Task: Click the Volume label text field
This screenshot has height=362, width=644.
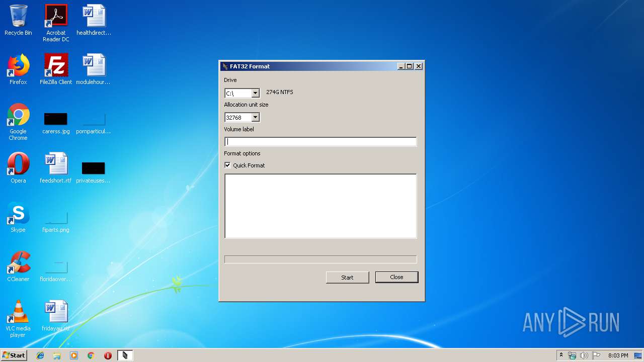Action: pyautogui.click(x=320, y=142)
